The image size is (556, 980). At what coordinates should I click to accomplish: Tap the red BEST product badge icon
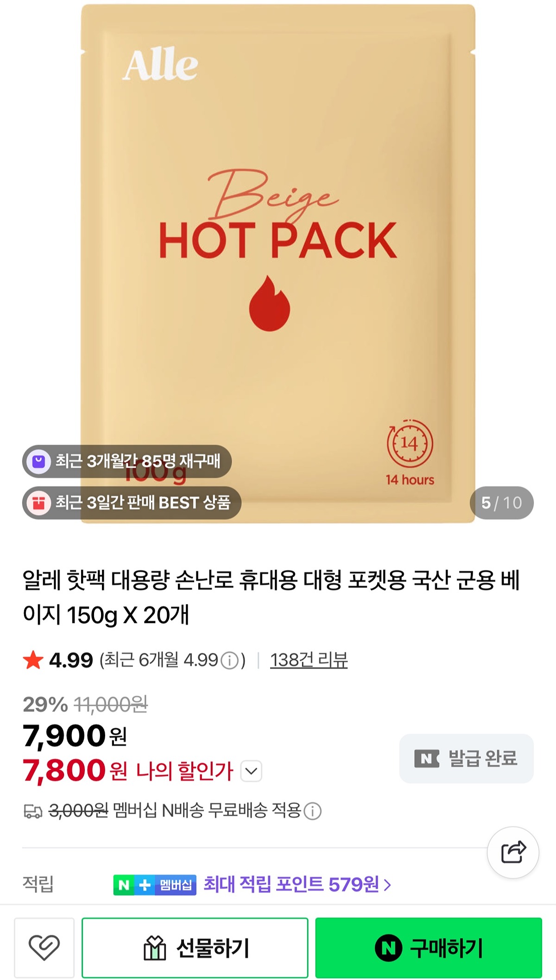coord(39,503)
